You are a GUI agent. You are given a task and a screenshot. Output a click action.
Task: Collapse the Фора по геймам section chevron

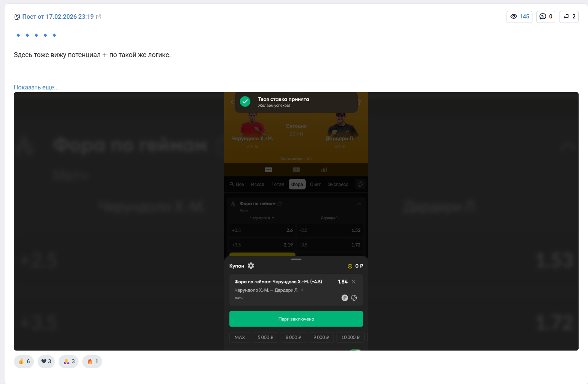click(x=359, y=204)
